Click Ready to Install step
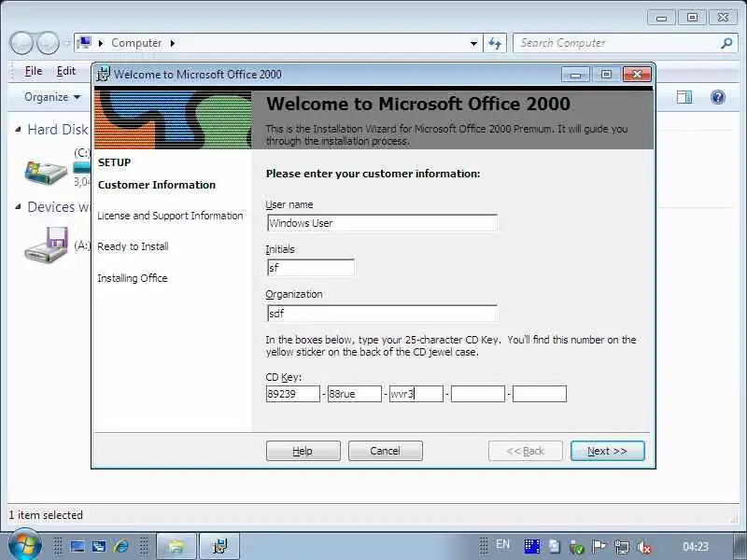This screenshot has height=560, width=747. [x=133, y=246]
